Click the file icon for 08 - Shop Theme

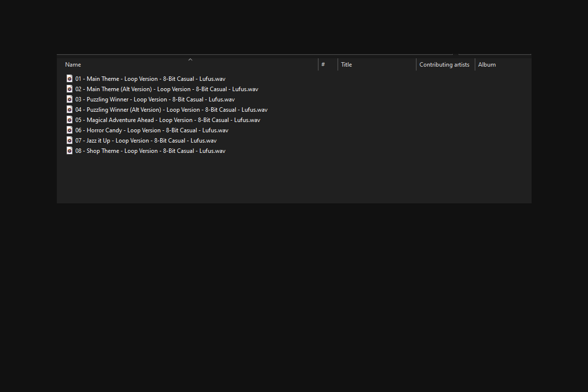[70, 150]
